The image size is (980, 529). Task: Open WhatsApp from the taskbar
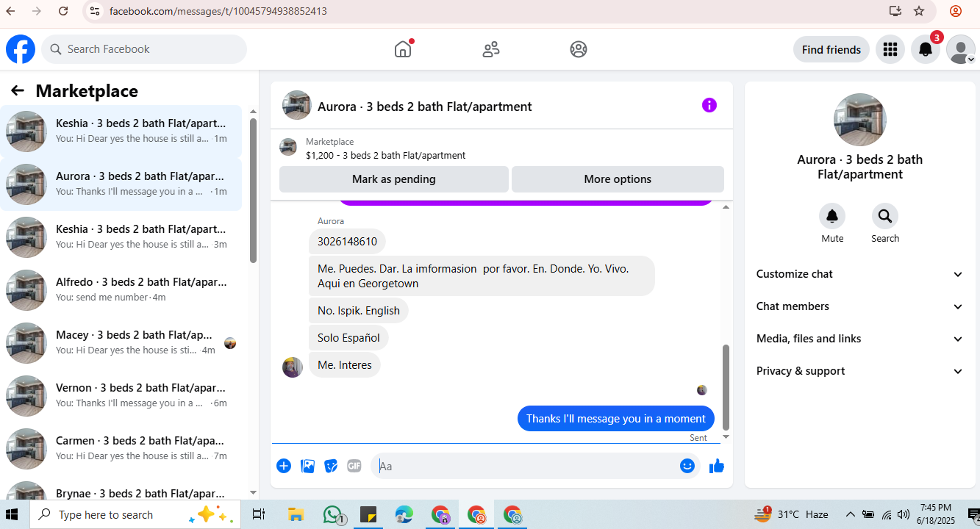point(334,514)
